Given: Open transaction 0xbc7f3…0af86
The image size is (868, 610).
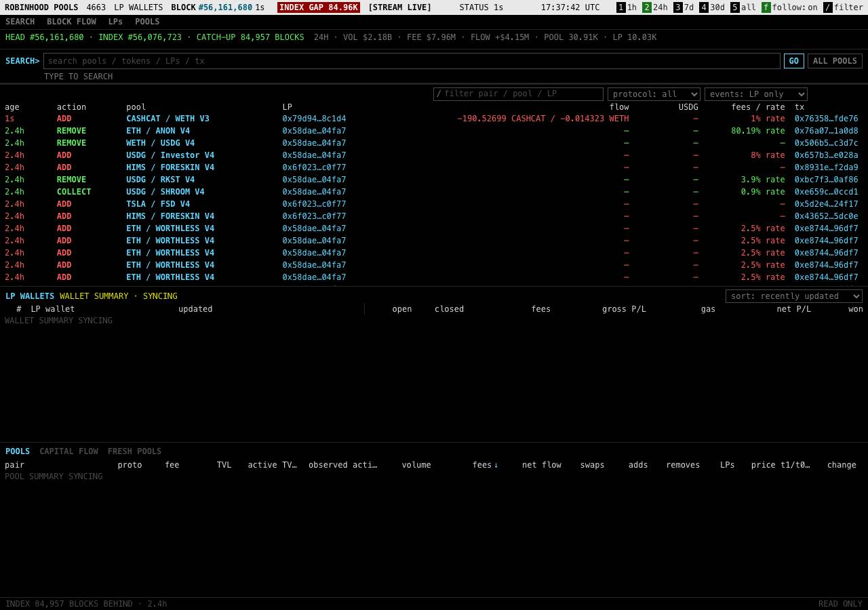Looking at the screenshot, I should (826, 180).
